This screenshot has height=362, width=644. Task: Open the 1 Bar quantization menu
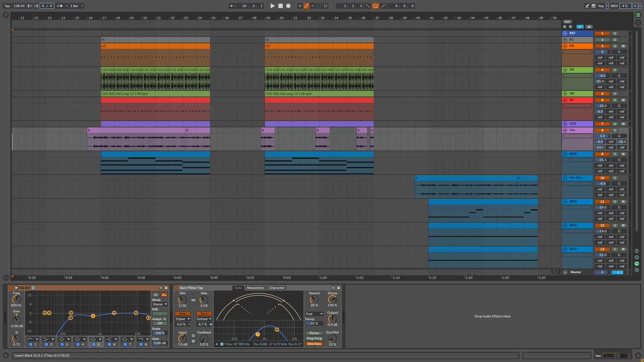(x=77, y=6)
